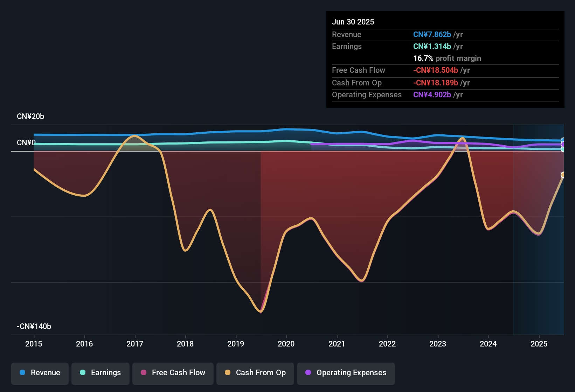Click the orange Cash From Op endpoint marker
The image size is (575, 392).
tap(563, 175)
